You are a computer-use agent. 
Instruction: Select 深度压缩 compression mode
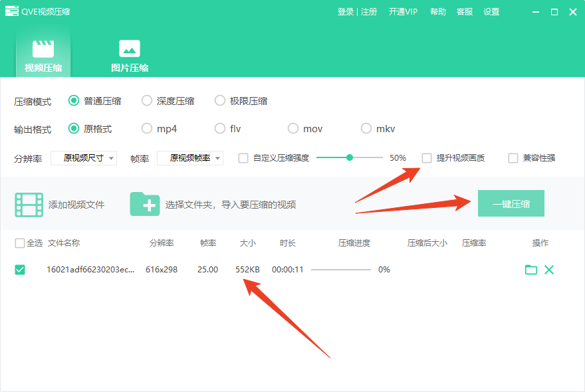point(147,101)
